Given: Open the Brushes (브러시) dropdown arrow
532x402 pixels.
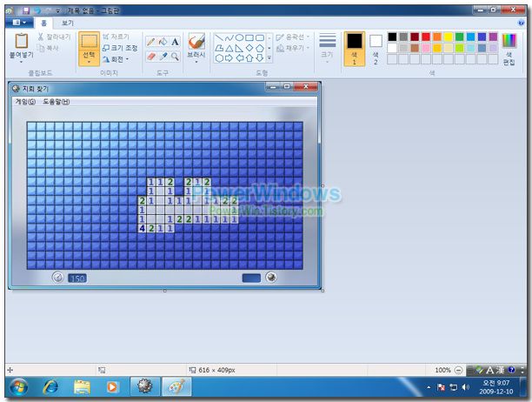Looking at the screenshot, I should click(196, 62).
